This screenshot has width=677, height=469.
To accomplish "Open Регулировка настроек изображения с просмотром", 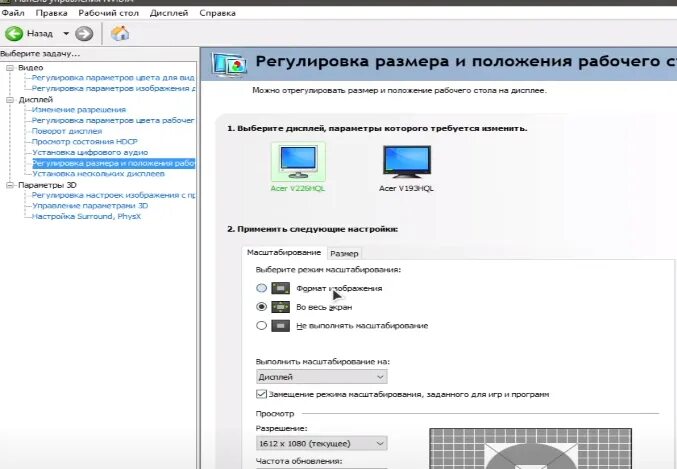I will 114,195.
